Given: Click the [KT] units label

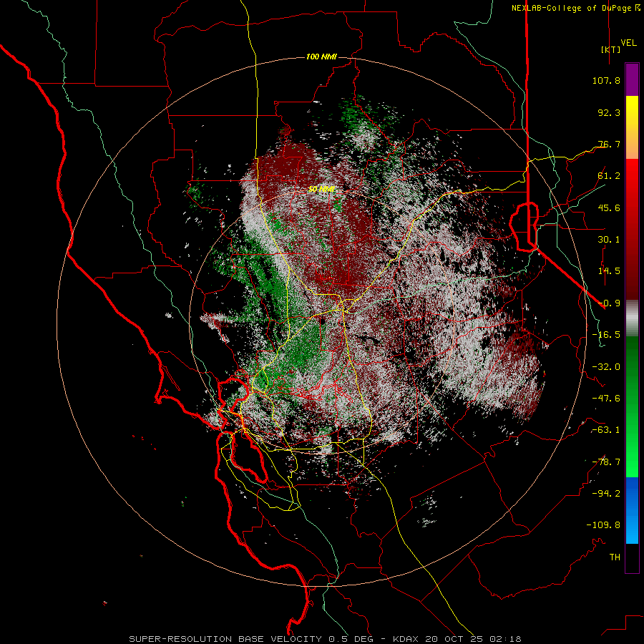Looking at the screenshot, I should (610, 49).
